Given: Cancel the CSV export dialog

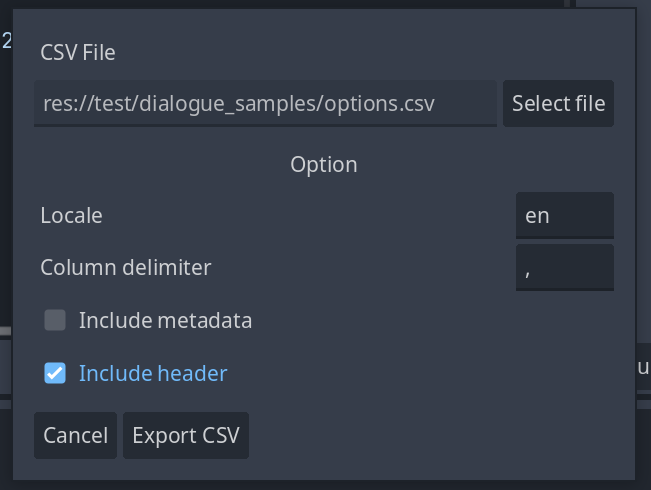Looking at the screenshot, I should [75, 435].
